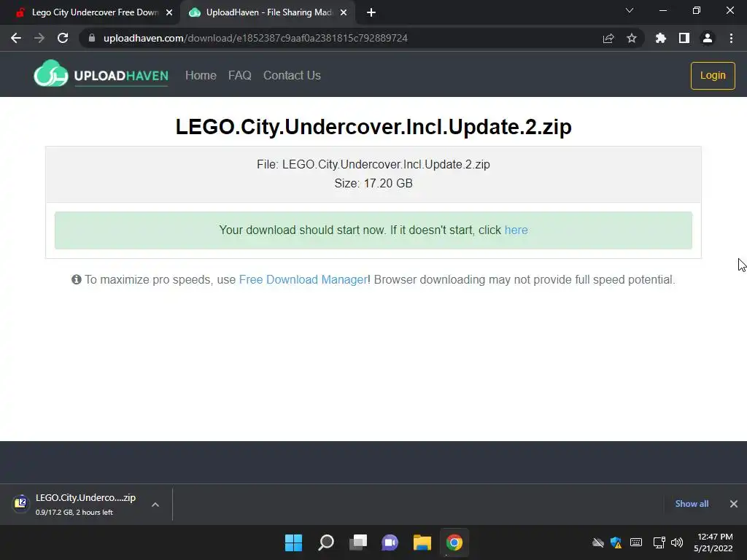Bookmark this page with the star icon
Viewport: 747px width, 560px height.
click(632, 38)
